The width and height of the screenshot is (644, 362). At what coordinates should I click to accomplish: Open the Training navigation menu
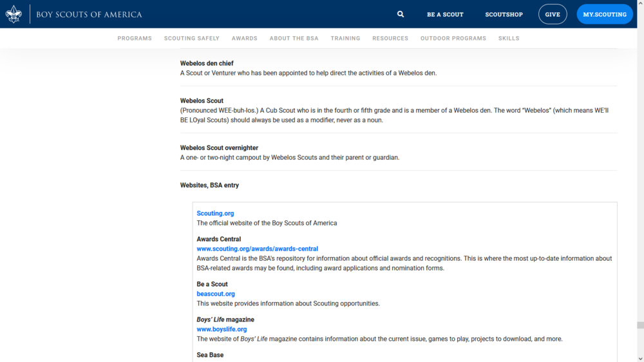345,39
